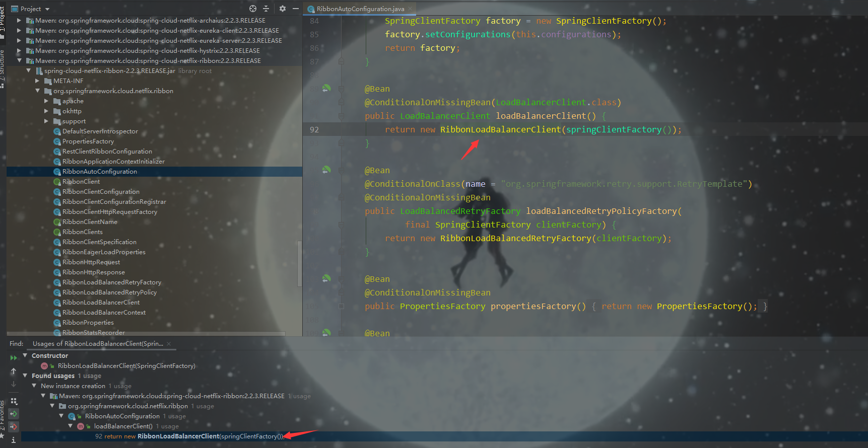Expand the okhttp package

(46, 111)
